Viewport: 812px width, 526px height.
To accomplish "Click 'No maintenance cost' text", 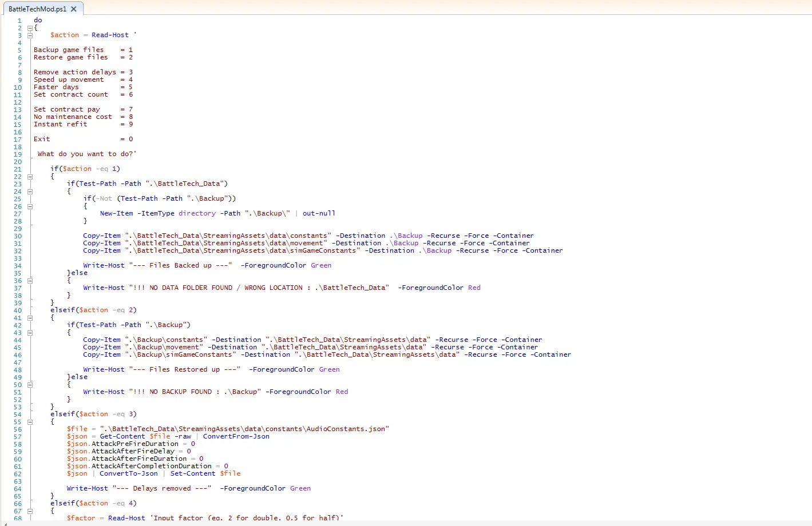I will (73, 117).
